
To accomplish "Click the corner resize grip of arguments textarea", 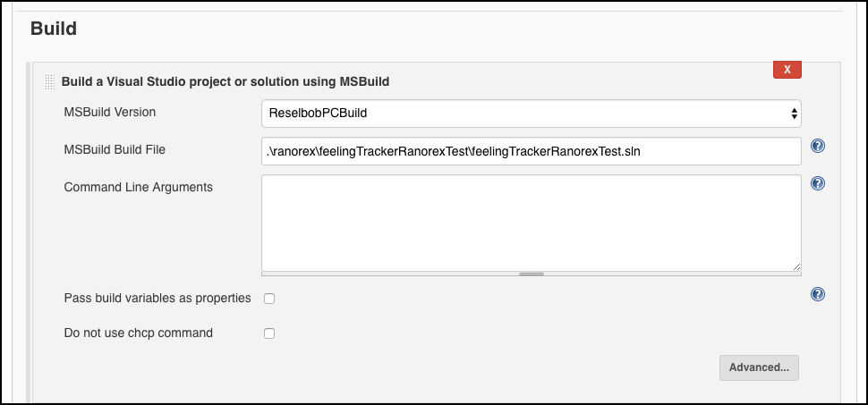I will [796, 266].
